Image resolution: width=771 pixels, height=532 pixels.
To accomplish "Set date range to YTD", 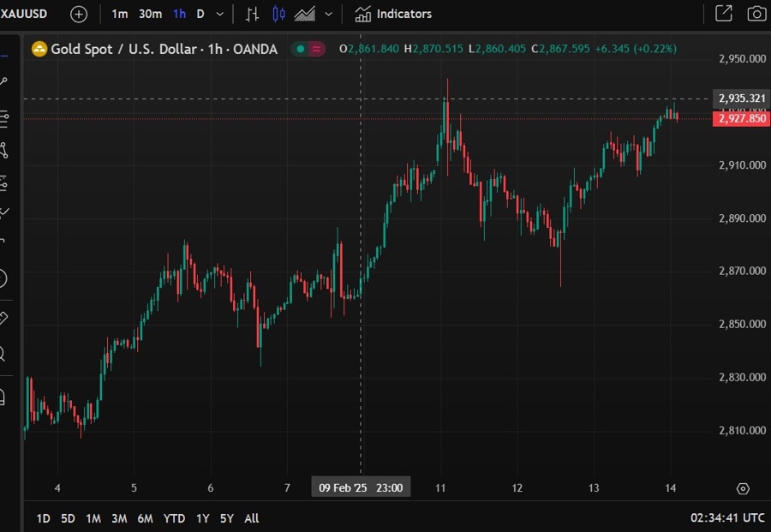I will point(174,518).
